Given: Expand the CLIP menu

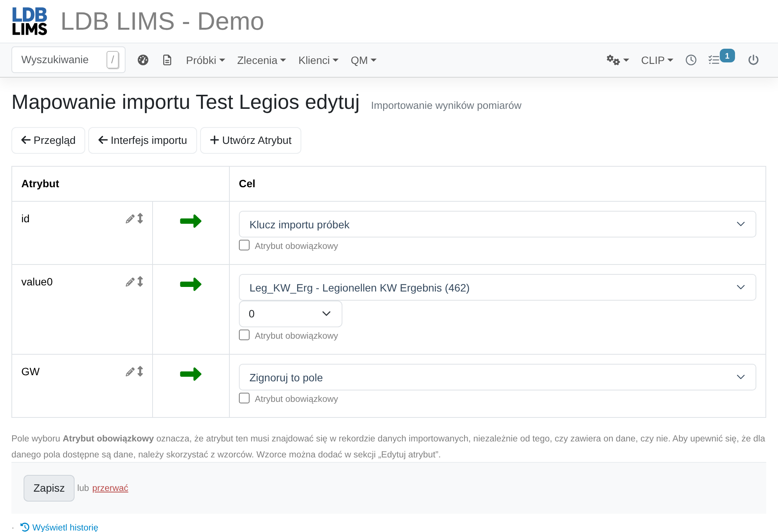Looking at the screenshot, I should (x=657, y=60).
